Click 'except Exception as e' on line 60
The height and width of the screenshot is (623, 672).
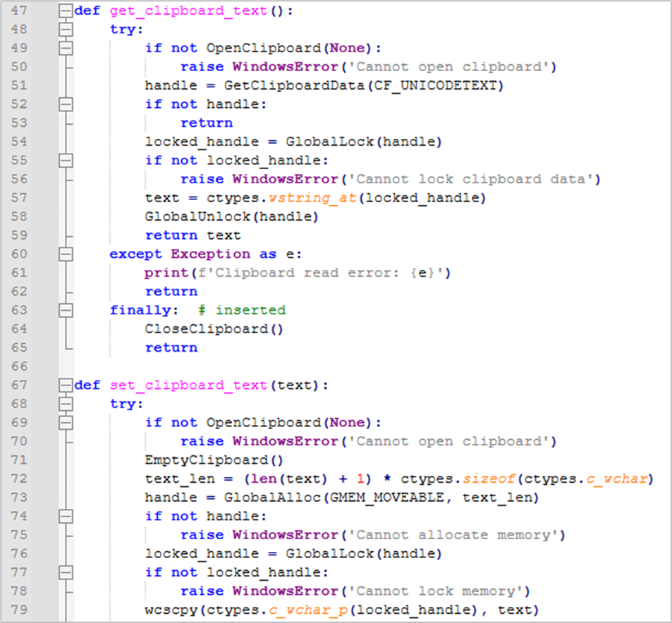click(206, 254)
